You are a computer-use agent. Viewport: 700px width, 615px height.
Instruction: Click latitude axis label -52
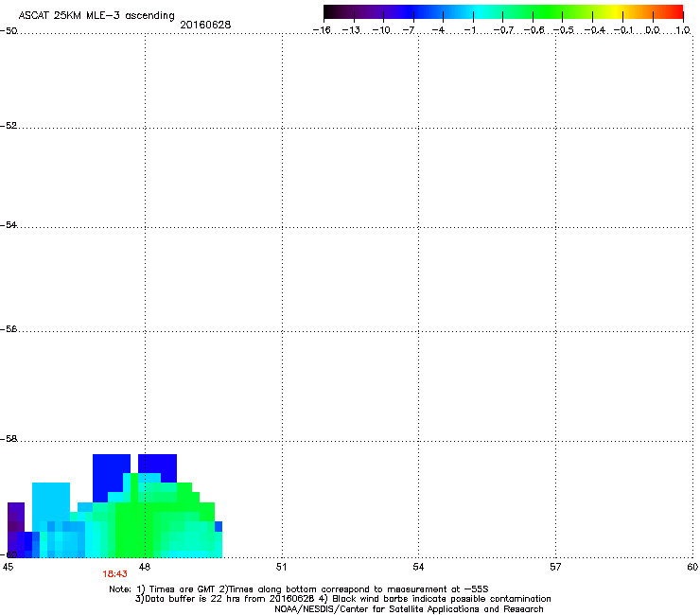click(x=9, y=126)
